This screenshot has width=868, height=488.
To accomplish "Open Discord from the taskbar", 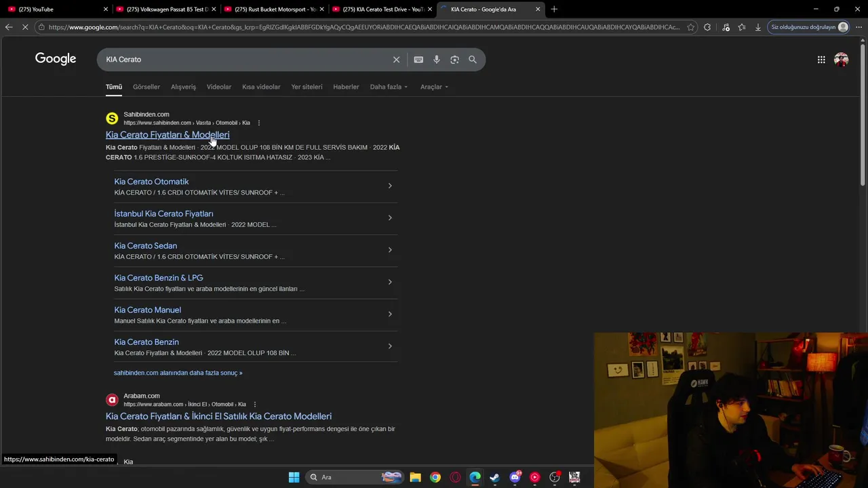I will click(515, 477).
